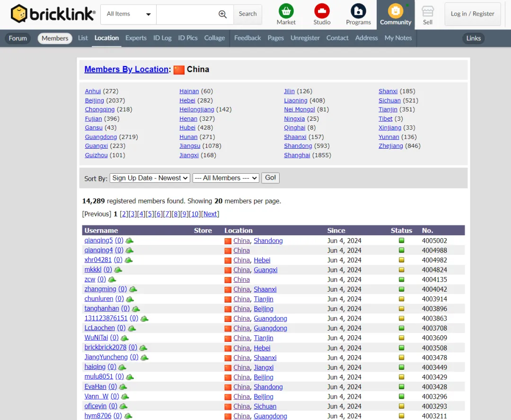Click the magnifier icon in search box

point(222,14)
